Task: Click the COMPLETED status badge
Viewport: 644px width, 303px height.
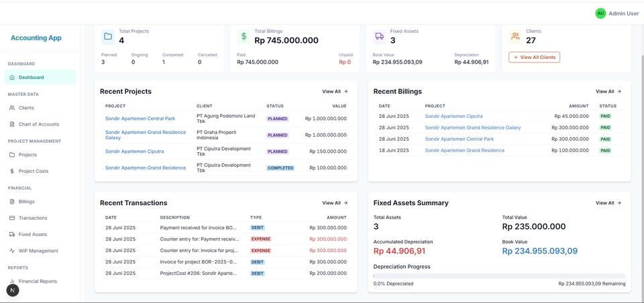Action: [x=280, y=168]
